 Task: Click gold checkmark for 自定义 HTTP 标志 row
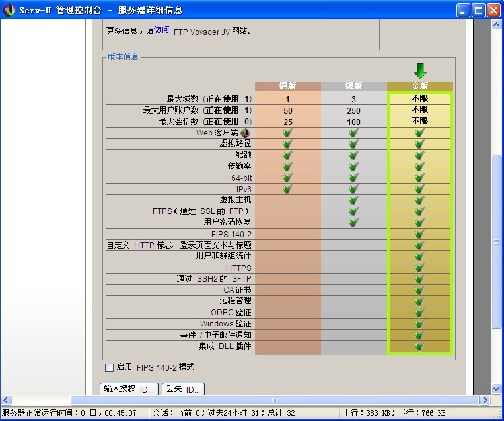(x=419, y=245)
